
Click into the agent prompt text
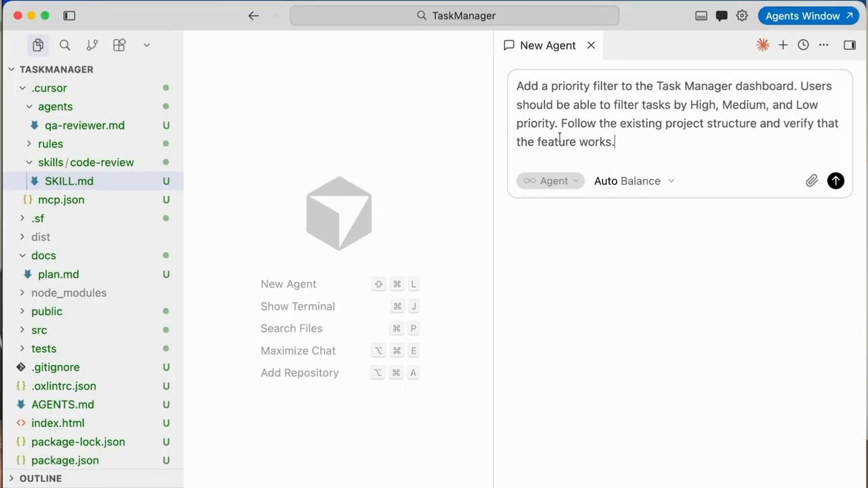(x=678, y=114)
